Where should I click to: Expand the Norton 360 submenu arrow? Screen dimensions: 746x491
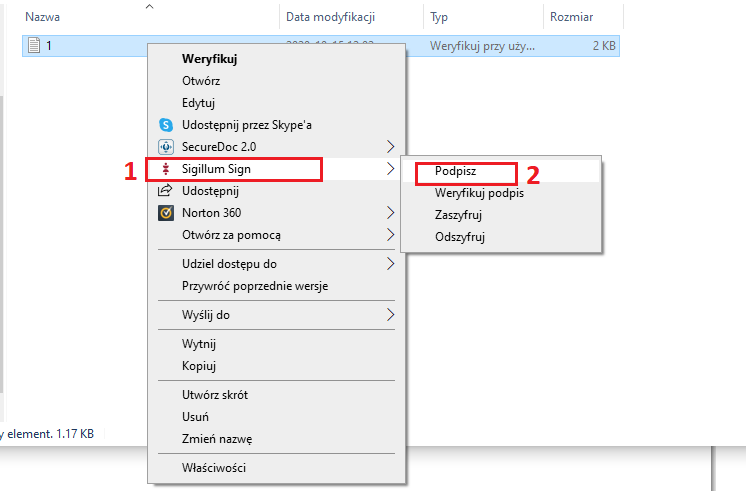coord(391,213)
